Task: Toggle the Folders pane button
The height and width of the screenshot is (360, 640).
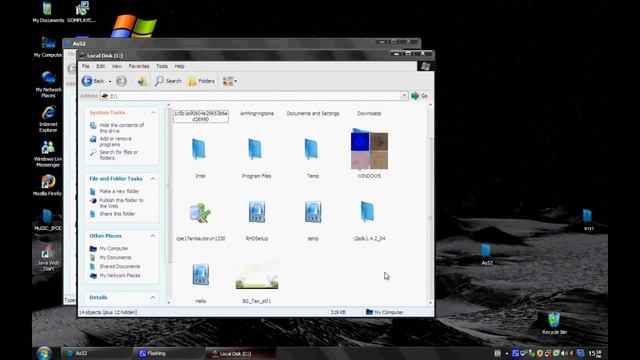Action: point(201,81)
